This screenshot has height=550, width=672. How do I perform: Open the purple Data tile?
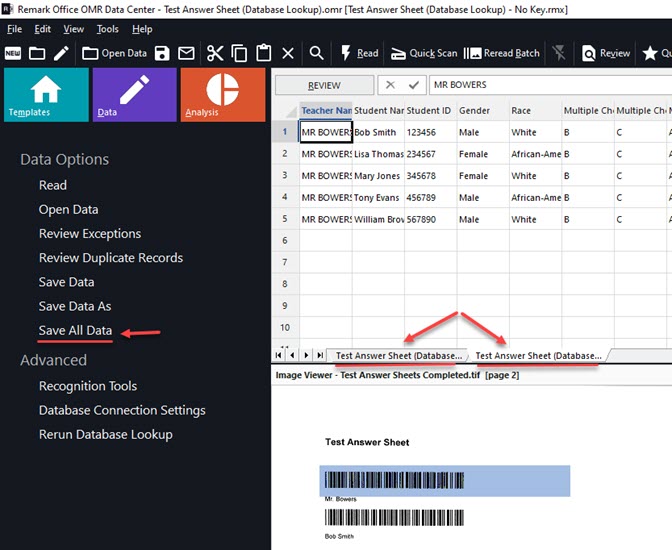[x=135, y=95]
